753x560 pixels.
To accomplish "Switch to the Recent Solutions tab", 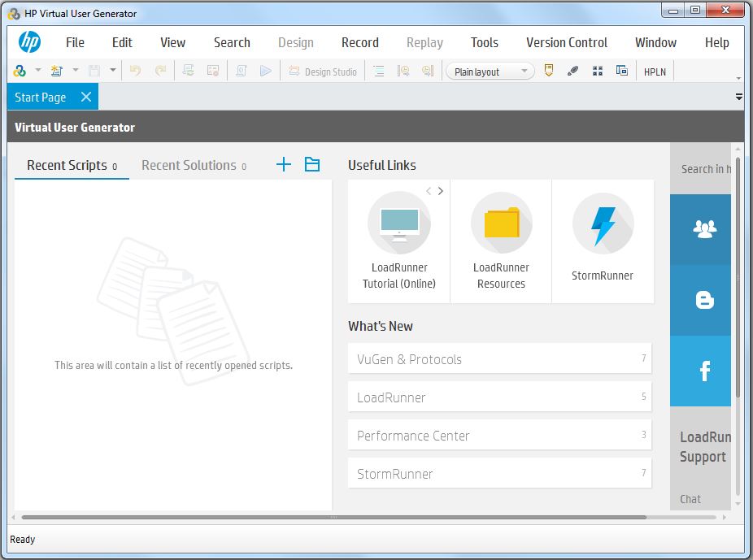I will tap(189, 165).
